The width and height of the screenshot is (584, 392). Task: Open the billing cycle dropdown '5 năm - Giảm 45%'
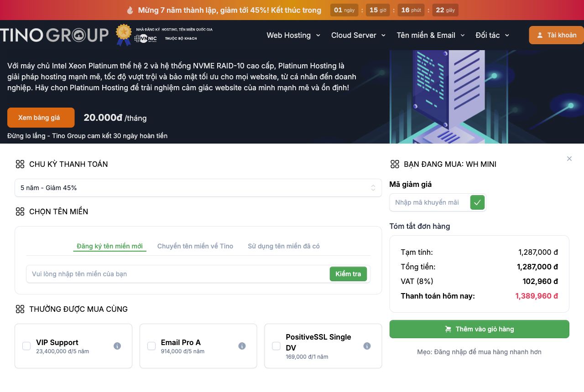198,188
